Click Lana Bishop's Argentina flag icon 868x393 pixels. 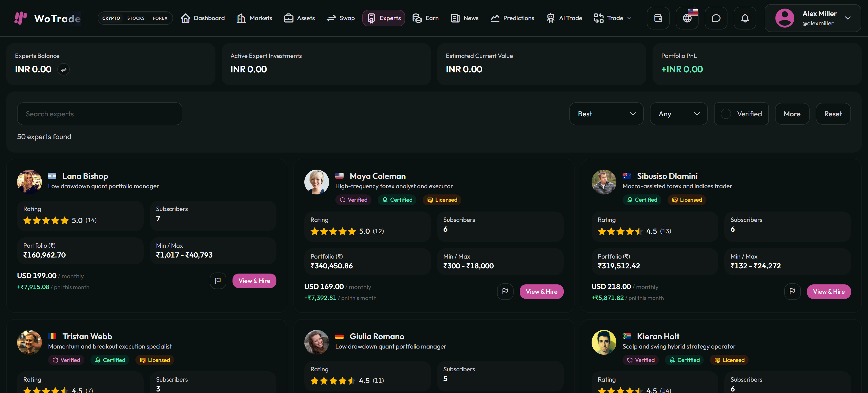52,176
